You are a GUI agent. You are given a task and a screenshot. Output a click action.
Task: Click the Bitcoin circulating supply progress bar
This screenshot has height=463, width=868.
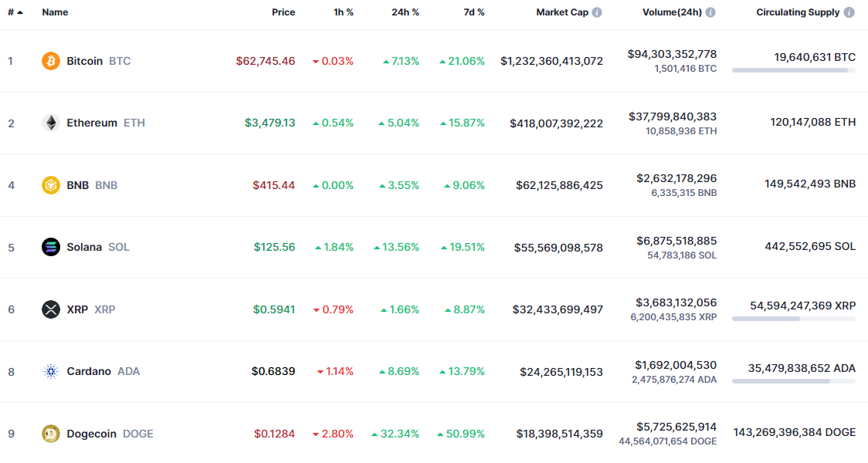tap(794, 70)
